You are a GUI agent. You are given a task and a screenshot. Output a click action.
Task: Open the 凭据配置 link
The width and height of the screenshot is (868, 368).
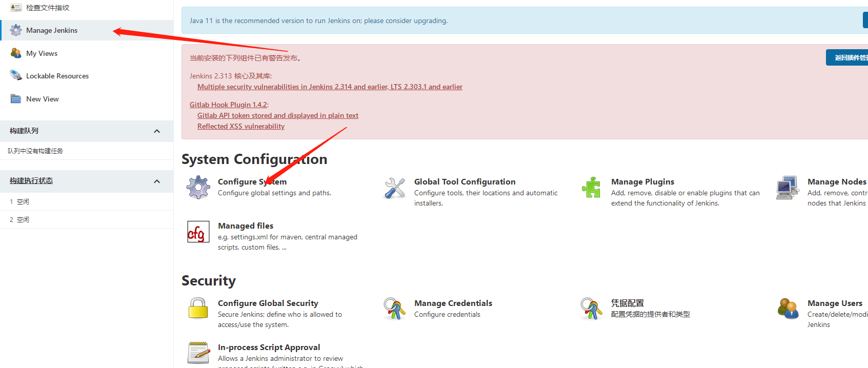tap(628, 303)
